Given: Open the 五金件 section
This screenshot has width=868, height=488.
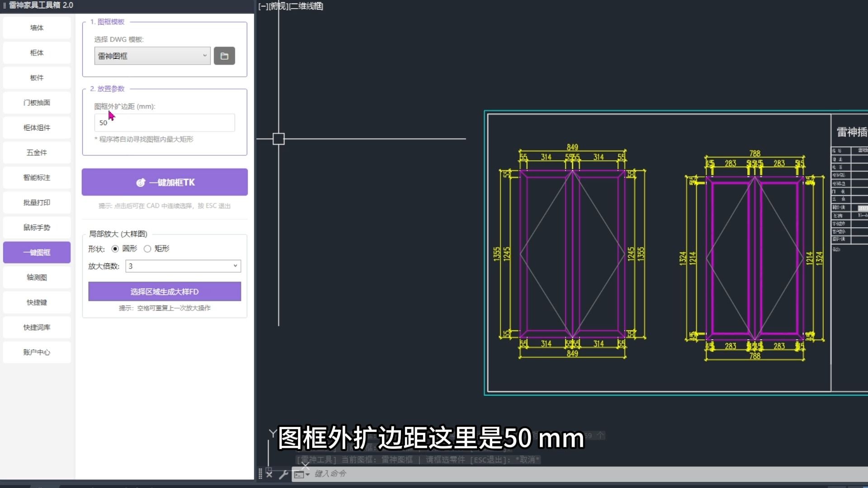Looking at the screenshot, I should click(x=37, y=153).
